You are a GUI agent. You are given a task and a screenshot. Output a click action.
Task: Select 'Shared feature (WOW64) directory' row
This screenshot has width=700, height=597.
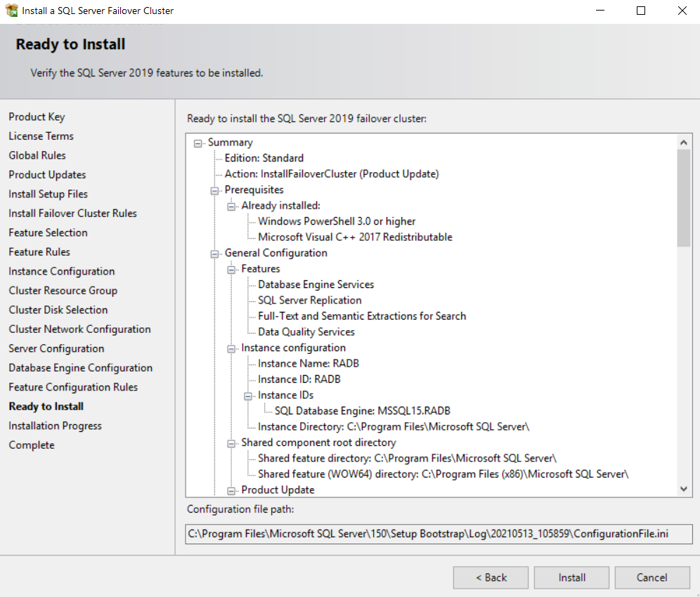[443, 474]
